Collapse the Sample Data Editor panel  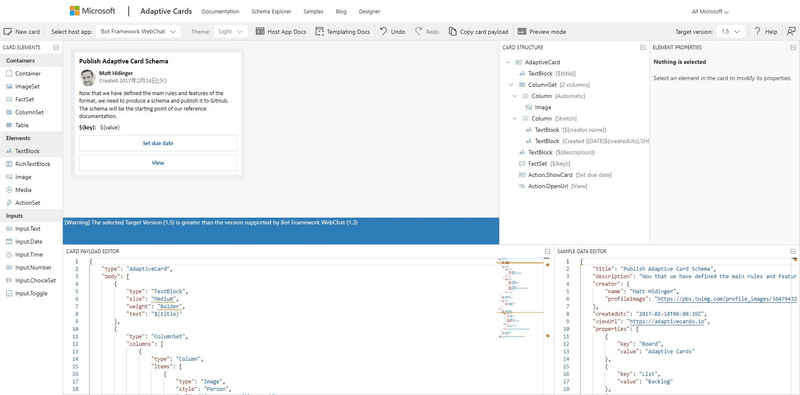793,252
